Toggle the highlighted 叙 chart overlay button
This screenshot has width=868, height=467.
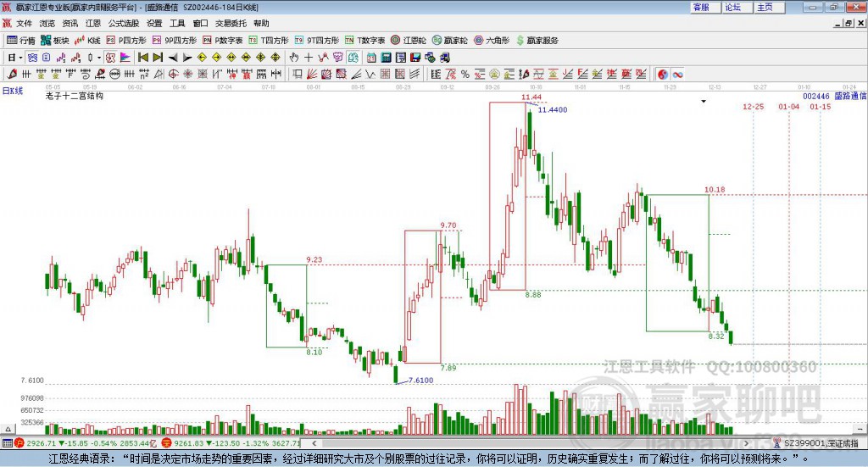tap(111, 58)
